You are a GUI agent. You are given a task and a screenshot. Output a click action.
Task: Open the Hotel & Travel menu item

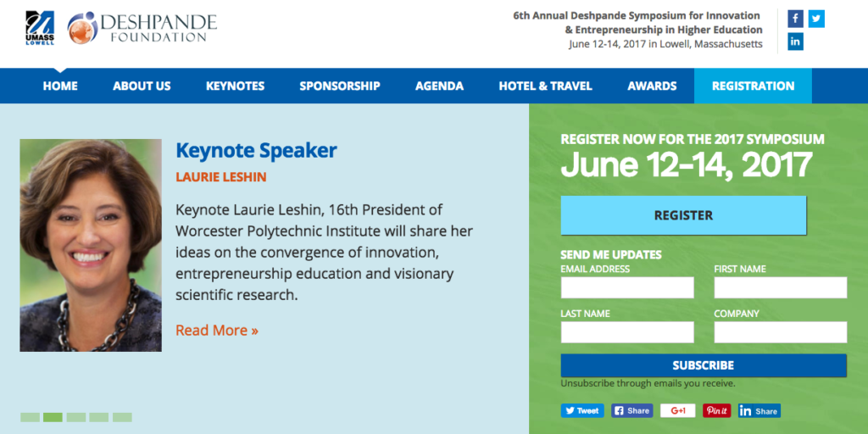tap(545, 86)
